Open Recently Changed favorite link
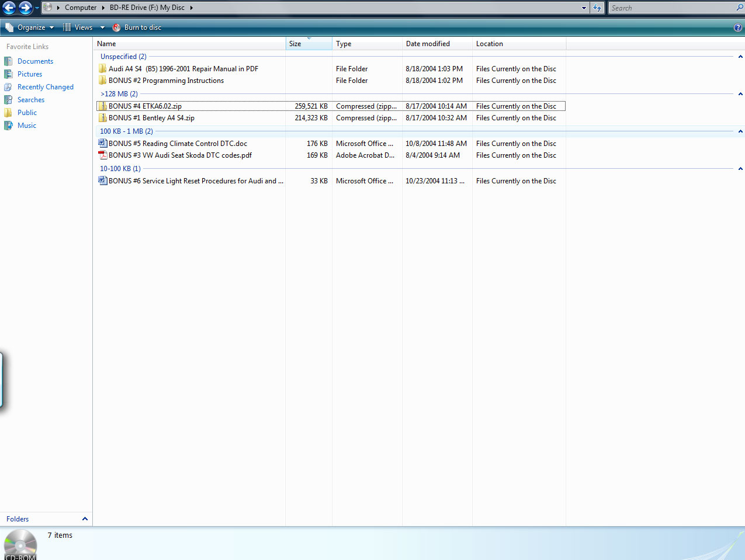 45,87
